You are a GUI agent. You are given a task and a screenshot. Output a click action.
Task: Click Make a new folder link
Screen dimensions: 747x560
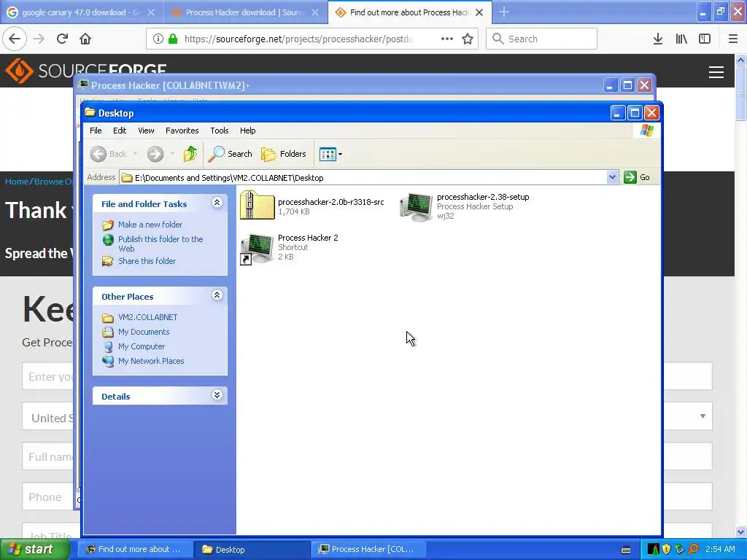coord(150,225)
